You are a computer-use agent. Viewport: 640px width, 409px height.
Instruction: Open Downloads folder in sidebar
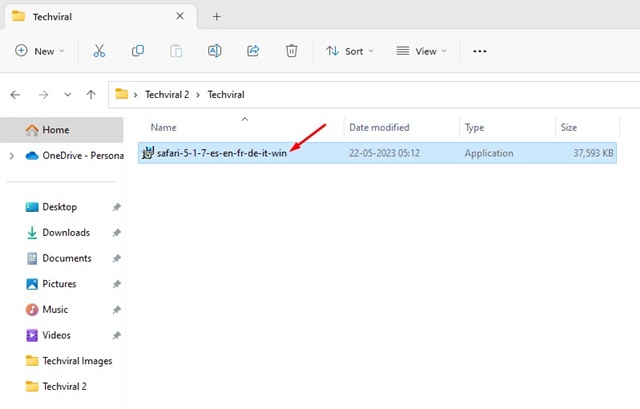tap(66, 233)
